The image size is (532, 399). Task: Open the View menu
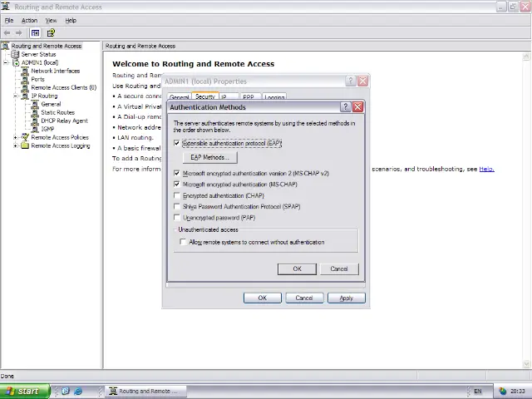pos(51,21)
